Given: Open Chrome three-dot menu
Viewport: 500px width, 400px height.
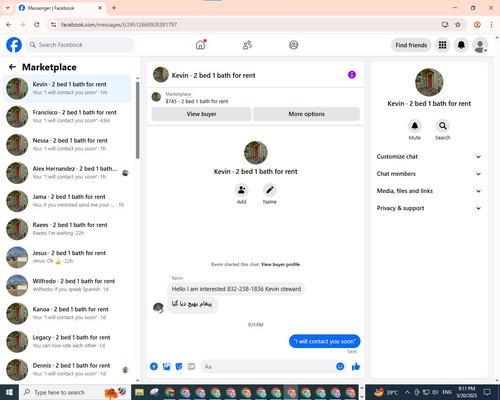Looking at the screenshot, I should [x=491, y=24].
